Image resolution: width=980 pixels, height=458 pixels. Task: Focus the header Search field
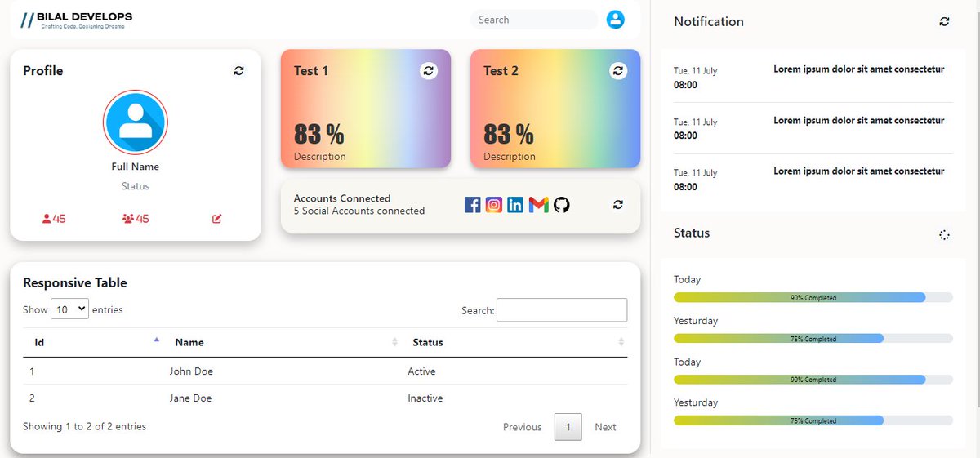(534, 20)
